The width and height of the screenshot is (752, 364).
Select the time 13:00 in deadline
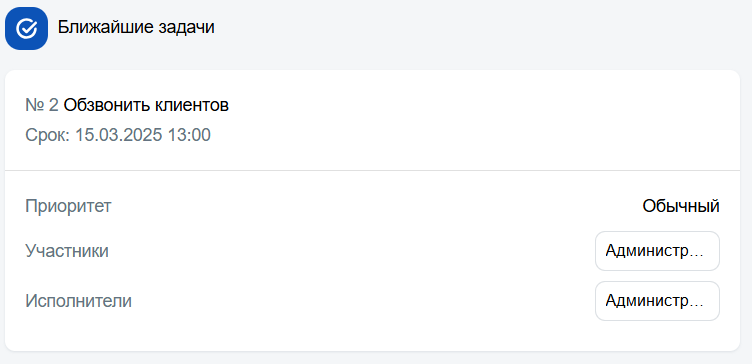189,135
